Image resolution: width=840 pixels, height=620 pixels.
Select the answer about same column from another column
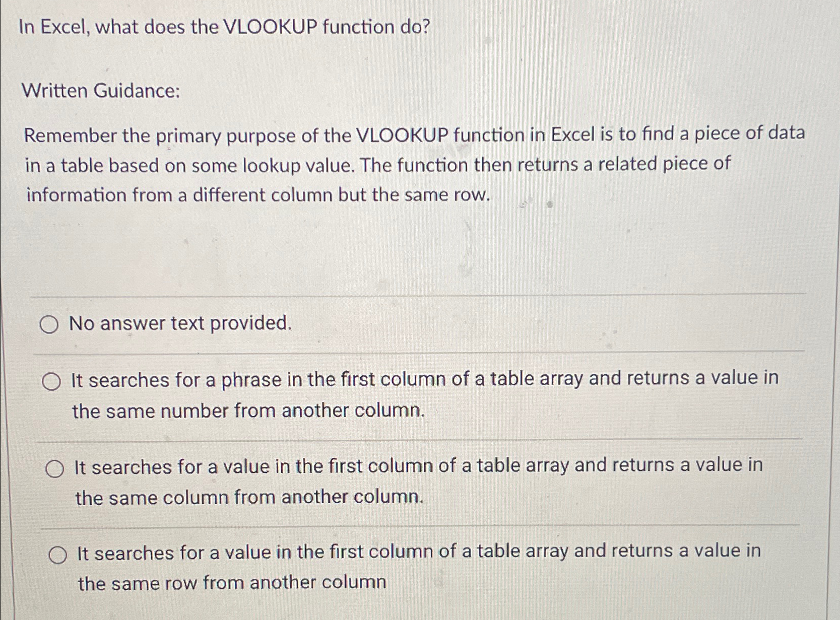(x=54, y=468)
